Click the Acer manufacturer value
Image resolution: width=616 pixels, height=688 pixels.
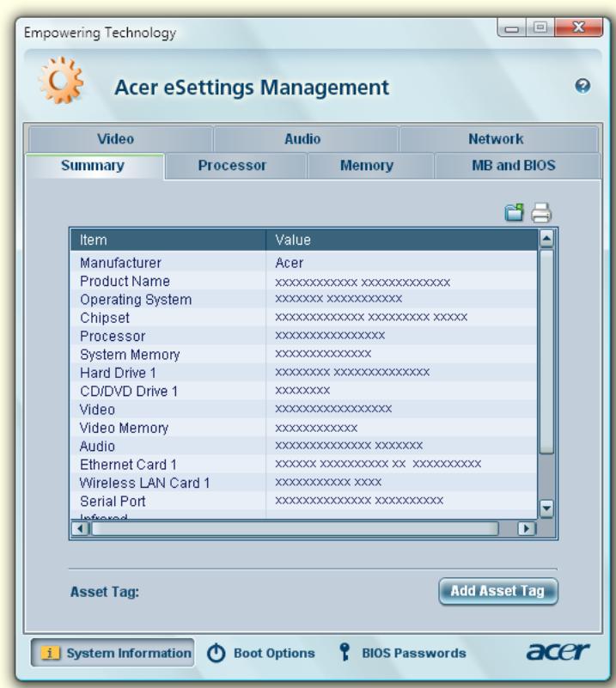pyautogui.click(x=290, y=263)
